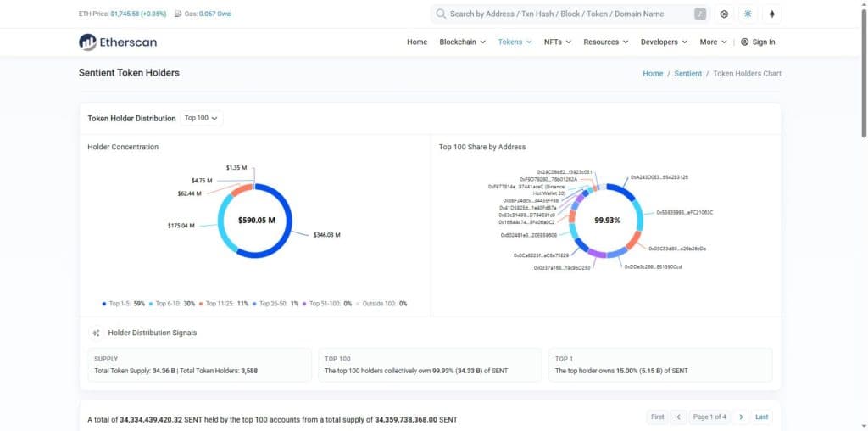Click the page vertical scrollbar thumb
Viewport: 868px width, 431px height.
tap(864, 72)
